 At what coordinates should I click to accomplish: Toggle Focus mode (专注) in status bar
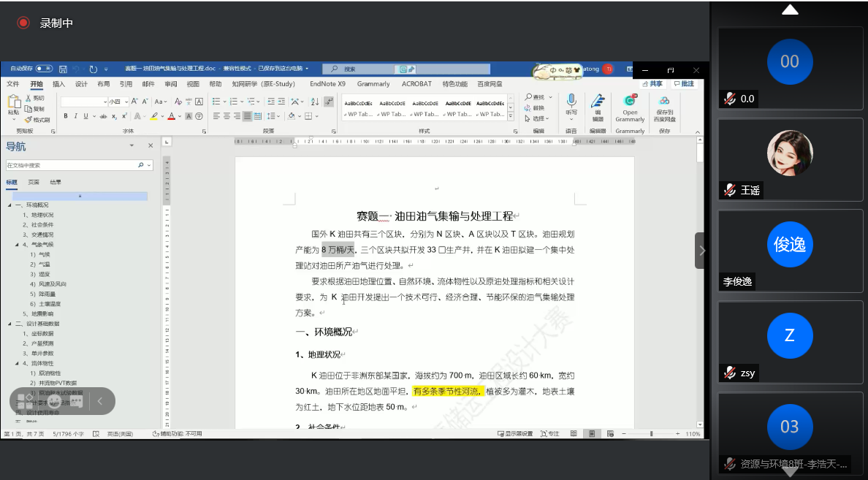tap(549, 433)
